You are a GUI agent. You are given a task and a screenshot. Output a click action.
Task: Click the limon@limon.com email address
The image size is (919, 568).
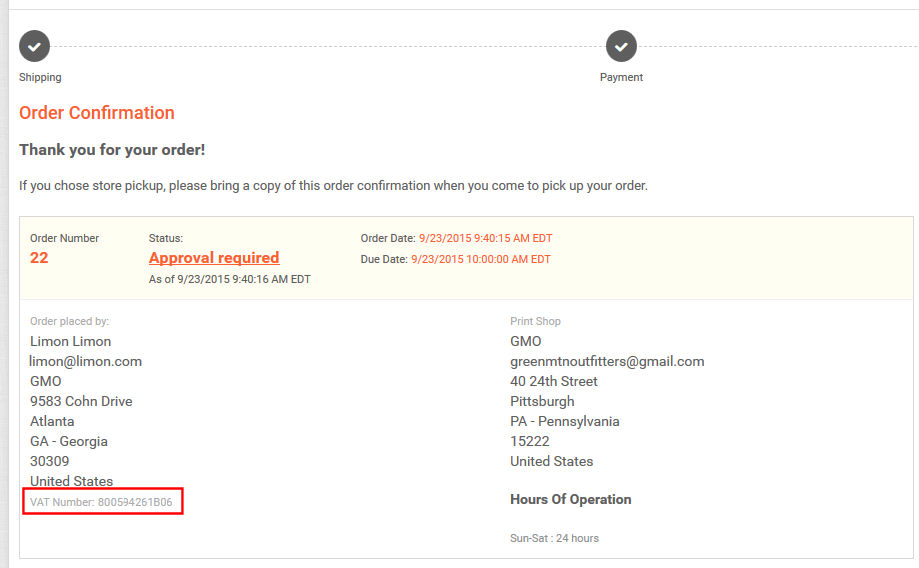click(86, 361)
